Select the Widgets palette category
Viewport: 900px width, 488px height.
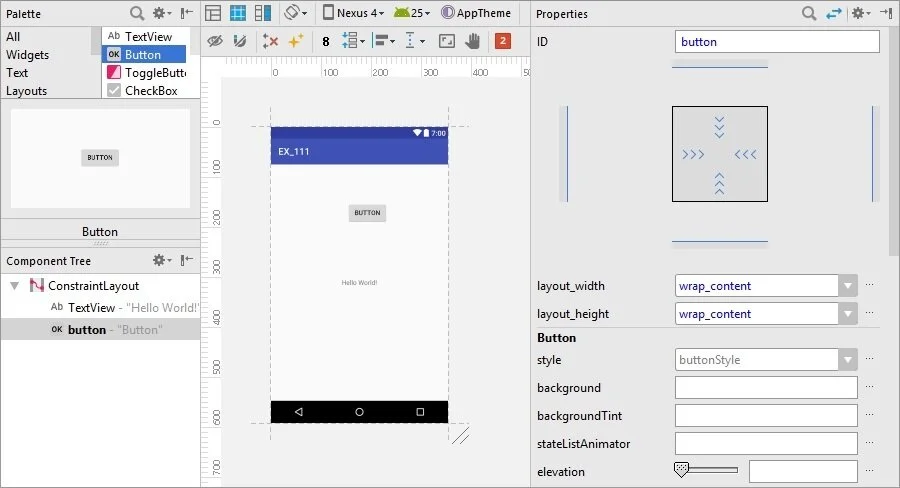[x=28, y=55]
